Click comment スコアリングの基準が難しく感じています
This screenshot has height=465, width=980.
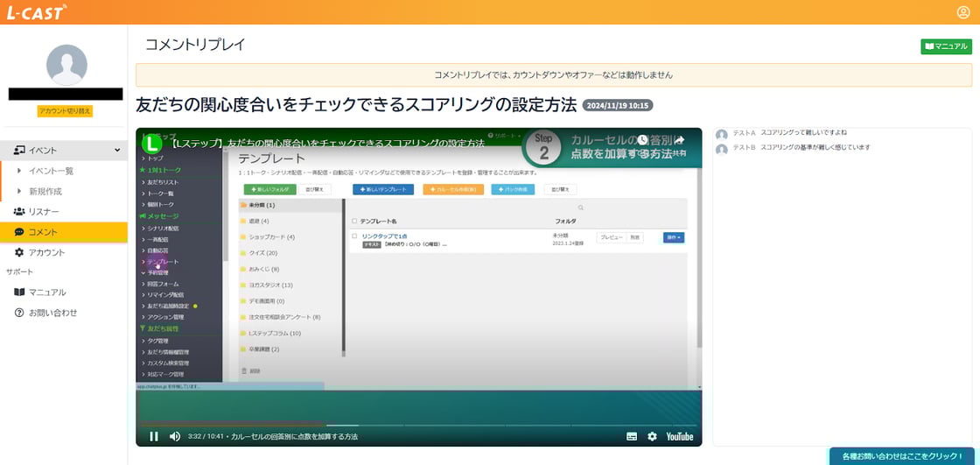click(x=815, y=148)
